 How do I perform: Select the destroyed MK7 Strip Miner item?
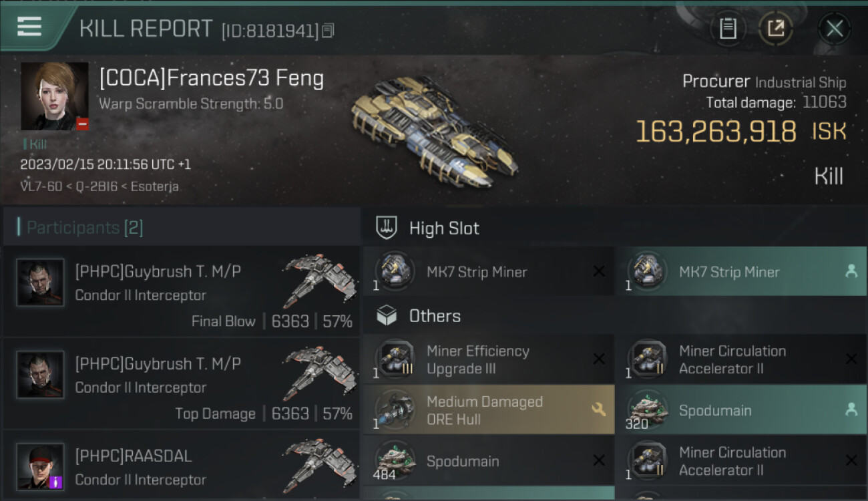pos(489,272)
